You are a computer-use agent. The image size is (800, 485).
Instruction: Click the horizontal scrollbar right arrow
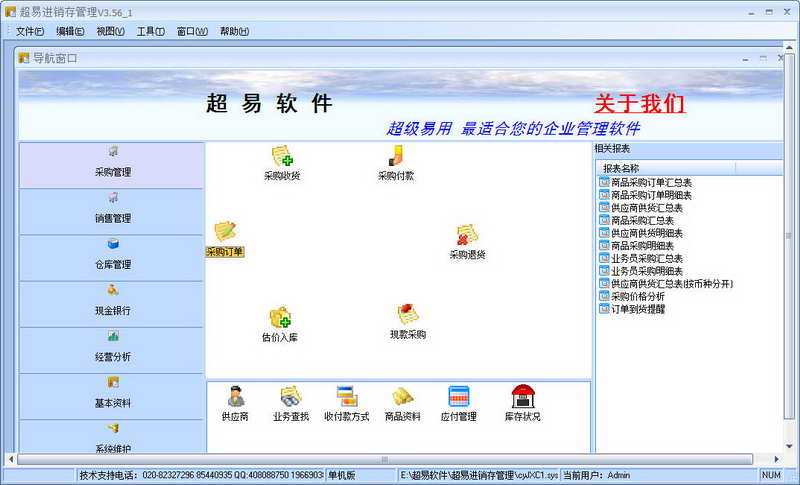click(x=776, y=460)
